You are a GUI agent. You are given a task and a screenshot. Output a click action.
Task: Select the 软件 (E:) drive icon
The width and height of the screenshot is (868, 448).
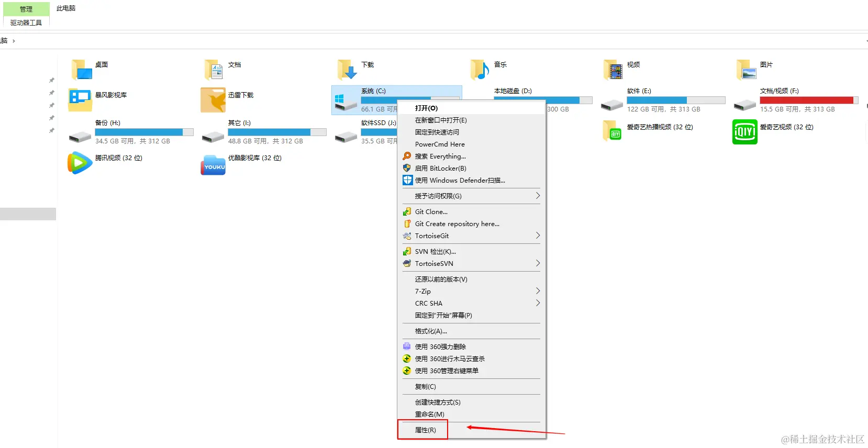click(612, 105)
